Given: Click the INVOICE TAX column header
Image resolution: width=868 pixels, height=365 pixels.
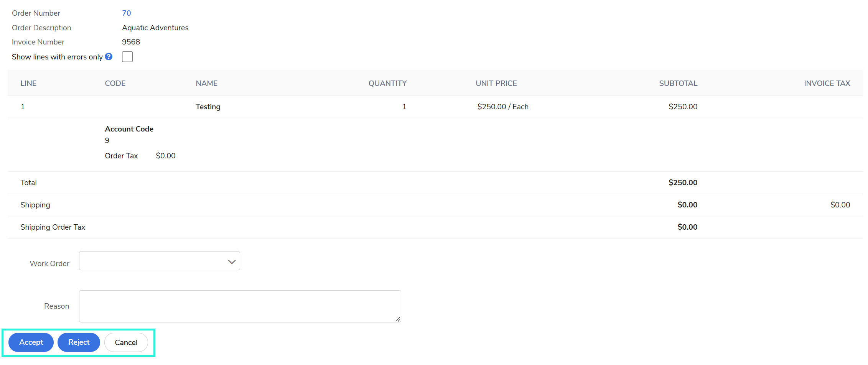Looking at the screenshot, I should point(827,83).
